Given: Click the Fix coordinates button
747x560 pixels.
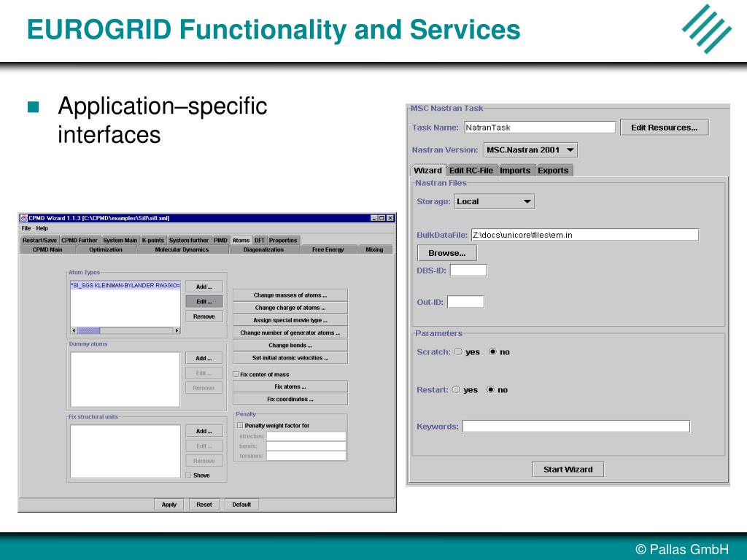Looking at the screenshot, I should (290, 399).
